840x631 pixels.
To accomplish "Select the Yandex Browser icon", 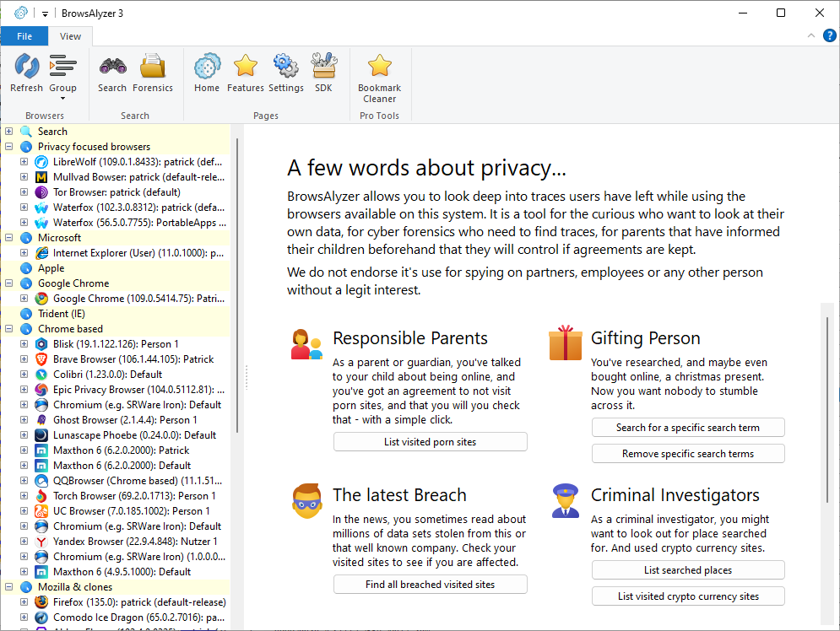I will tap(41, 541).
